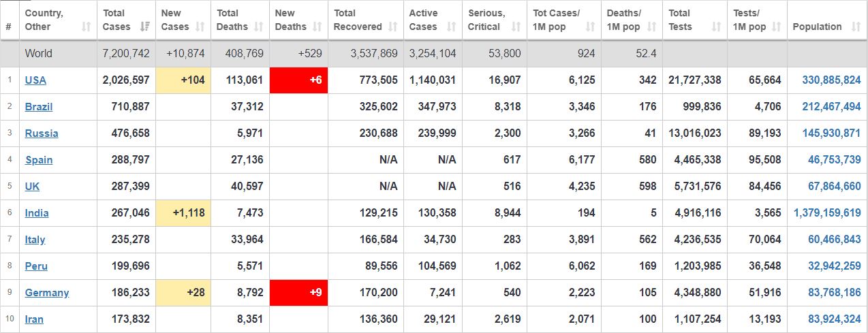This screenshot has height=333, width=868.
Task: Open the India country link
Action: click(x=37, y=212)
